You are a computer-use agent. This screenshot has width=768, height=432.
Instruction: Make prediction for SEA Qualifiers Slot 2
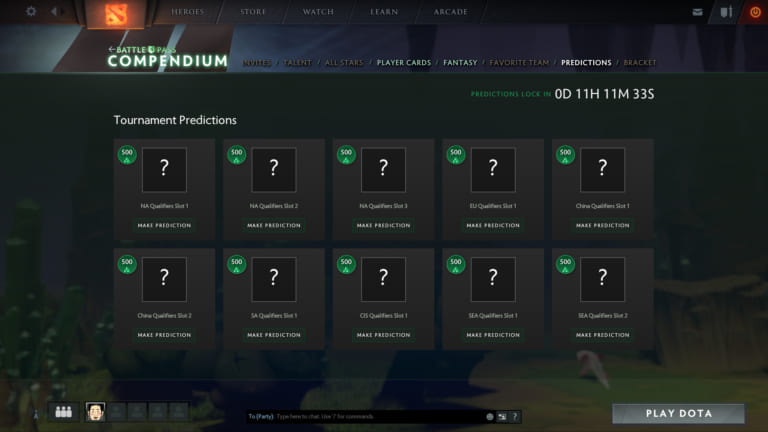pyautogui.click(x=603, y=335)
